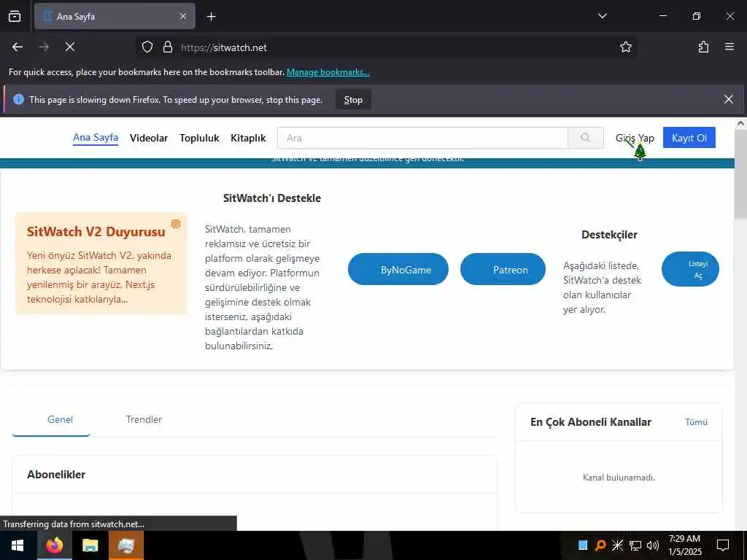Open Firefox application hamburger menu
The width and height of the screenshot is (747, 560).
coord(729,47)
